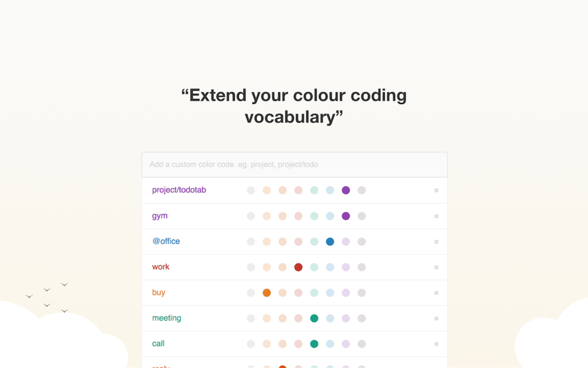The width and height of the screenshot is (588, 368).
Task: Remove the buy color code row
Action: (436, 293)
